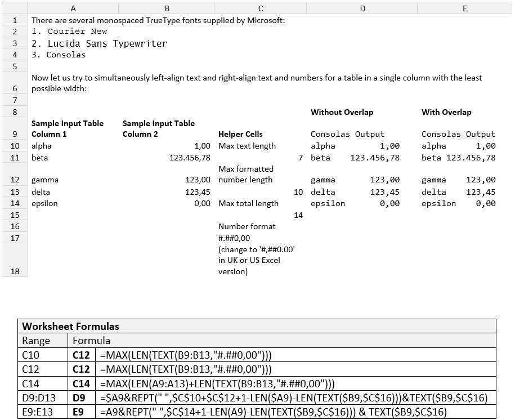The width and height of the screenshot is (515, 420).
Task: Click value 123,00 in column B
Action: (x=198, y=180)
